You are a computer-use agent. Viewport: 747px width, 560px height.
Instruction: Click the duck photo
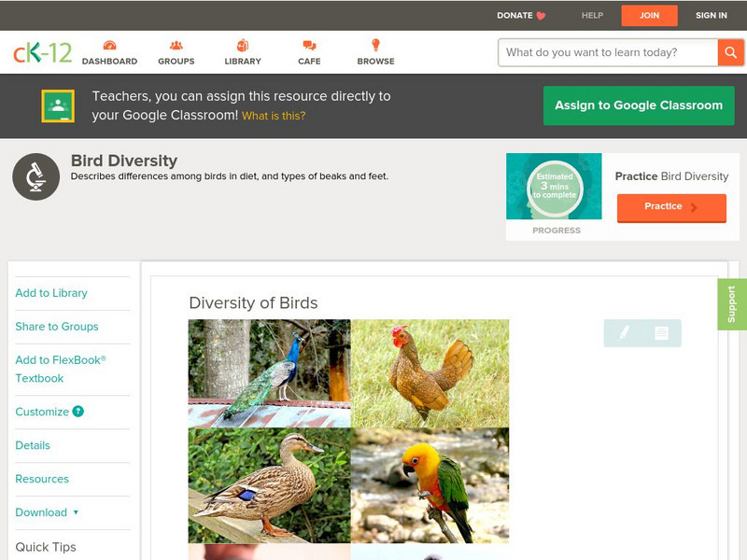tap(269, 485)
